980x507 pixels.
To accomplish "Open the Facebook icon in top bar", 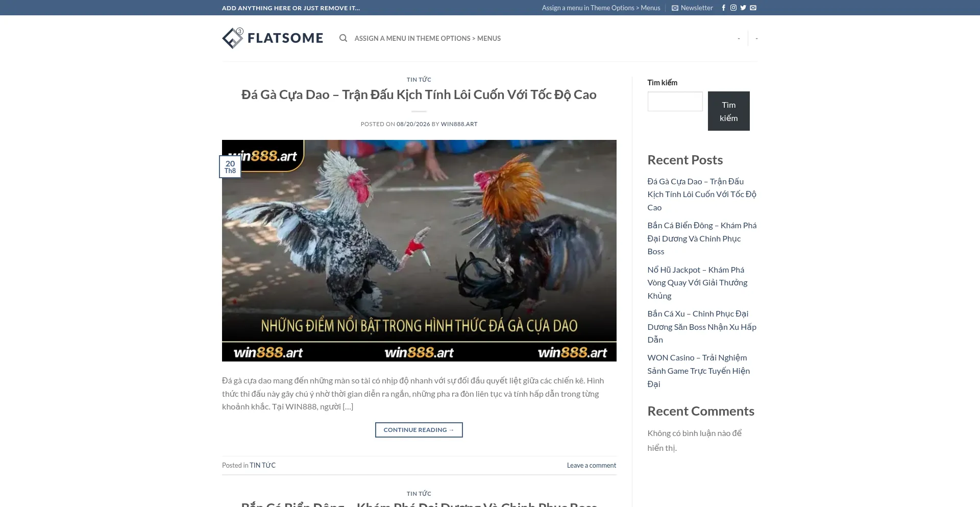I will point(723,8).
